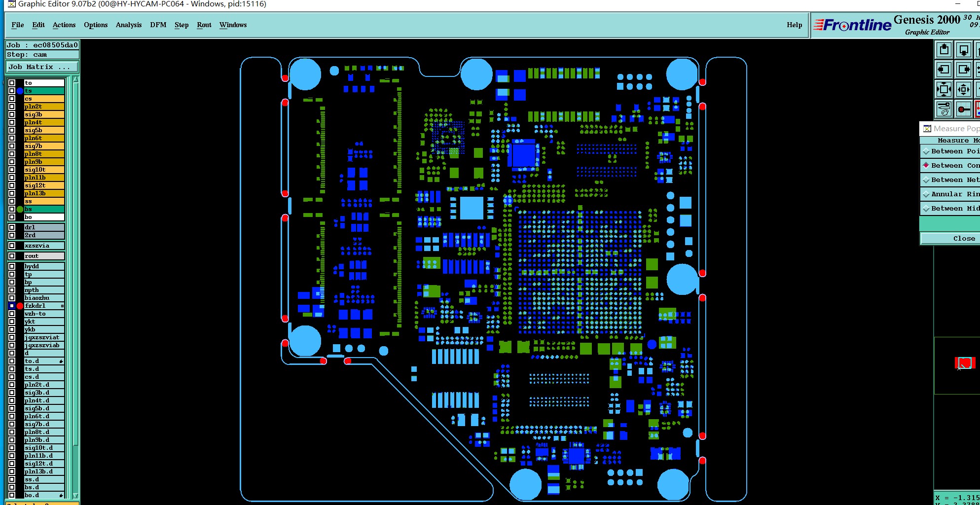Open the Help menu
This screenshot has width=980, height=505.
(795, 25)
